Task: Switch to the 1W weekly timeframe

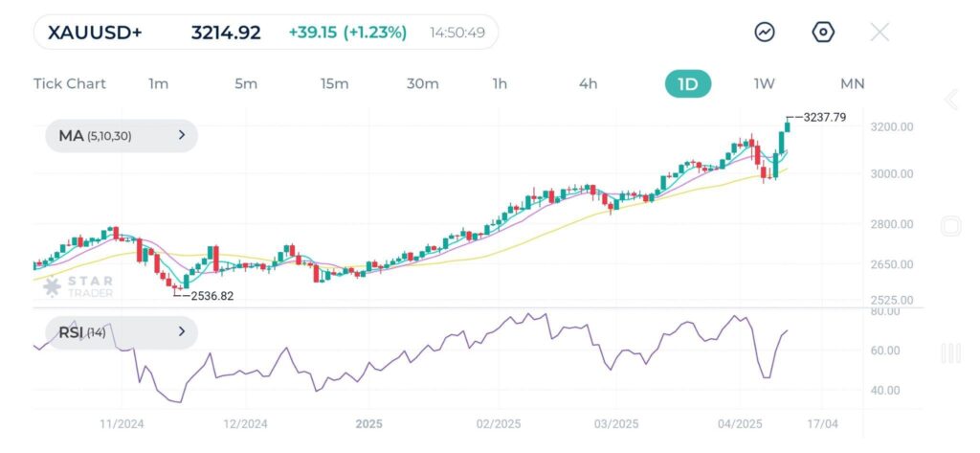Action: click(764, 84)
